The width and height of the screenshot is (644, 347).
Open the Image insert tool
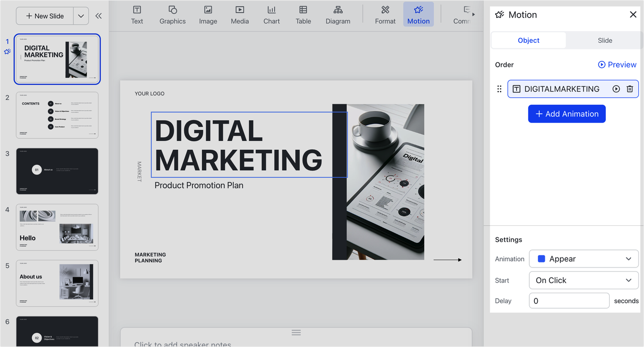click(x=208, y=15)
